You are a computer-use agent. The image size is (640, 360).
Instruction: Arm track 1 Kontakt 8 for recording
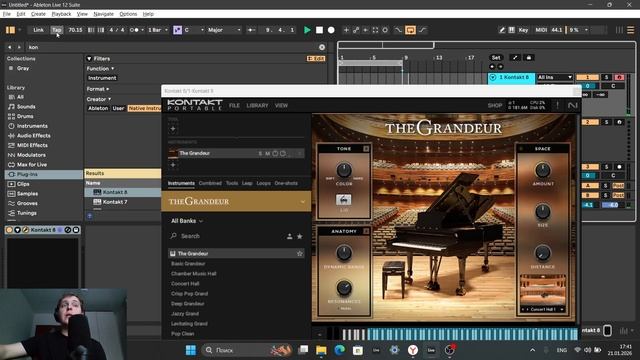619,77
